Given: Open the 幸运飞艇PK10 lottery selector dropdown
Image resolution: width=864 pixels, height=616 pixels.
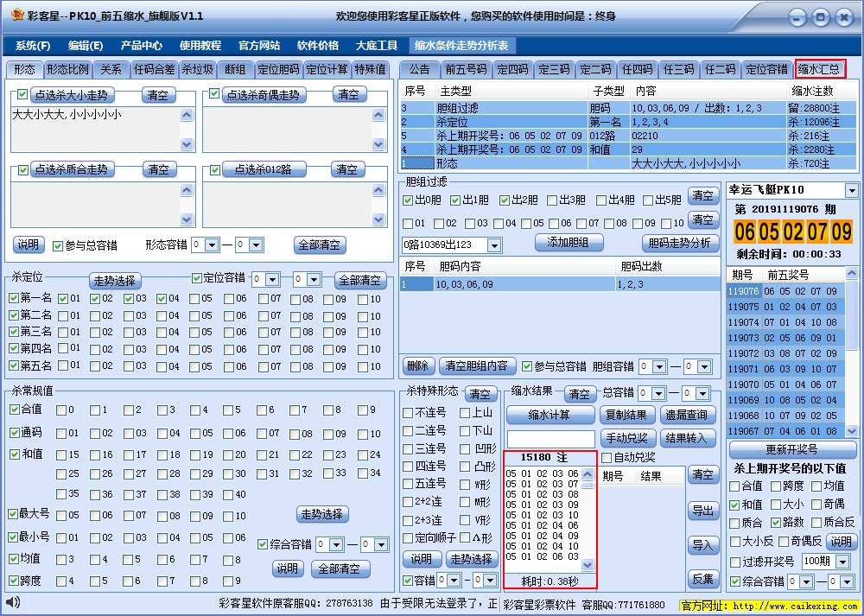Looking at the screenshot, I should point(854,189).
